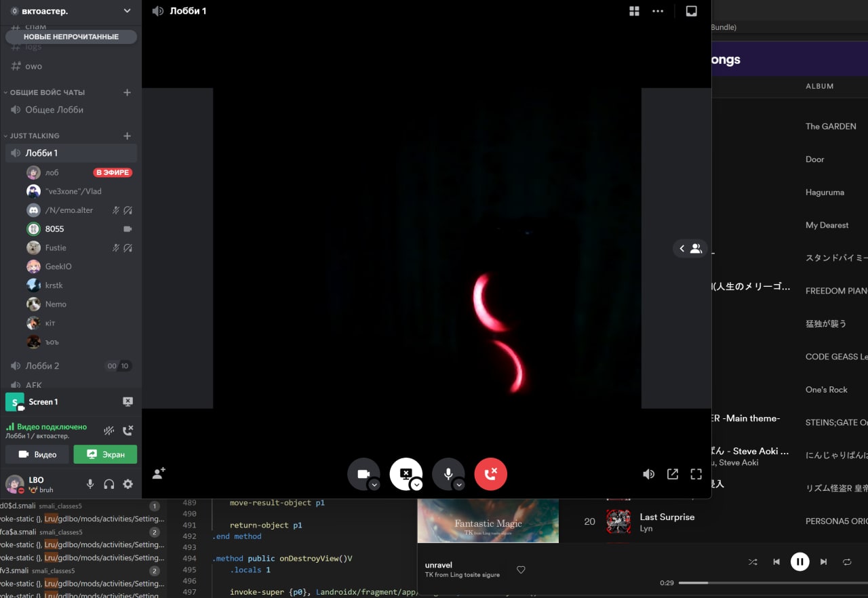This screenshot has height=598, width=868.
Task: Click 8055 user's camera icon
Action: pos(127,228)
